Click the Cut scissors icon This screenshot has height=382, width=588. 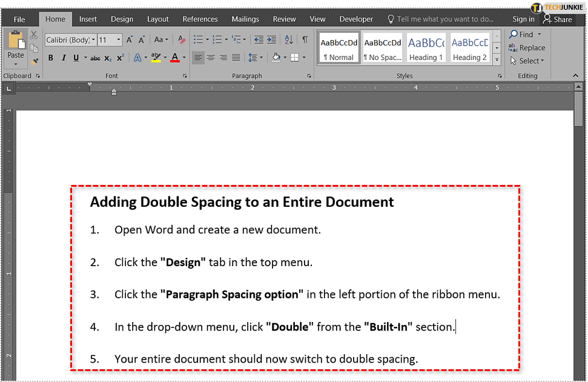click(34, 35)
